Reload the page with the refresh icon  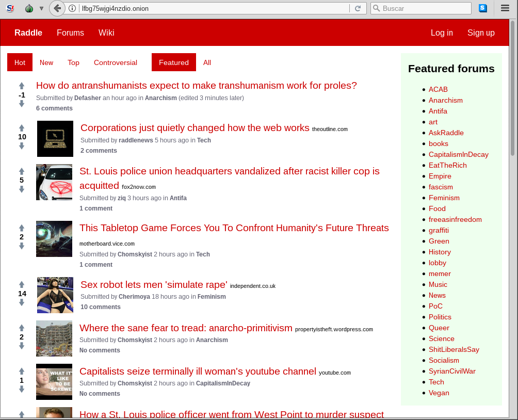click(x=357, y=8)
